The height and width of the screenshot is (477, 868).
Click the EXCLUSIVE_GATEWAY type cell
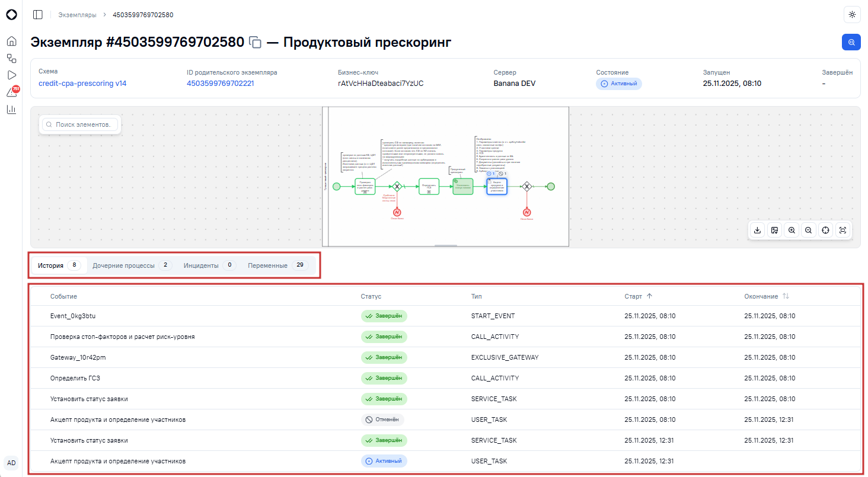[505, 357]
